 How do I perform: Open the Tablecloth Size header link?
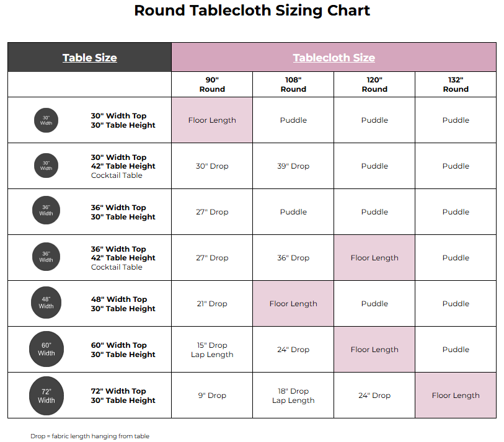click(334, 58)
